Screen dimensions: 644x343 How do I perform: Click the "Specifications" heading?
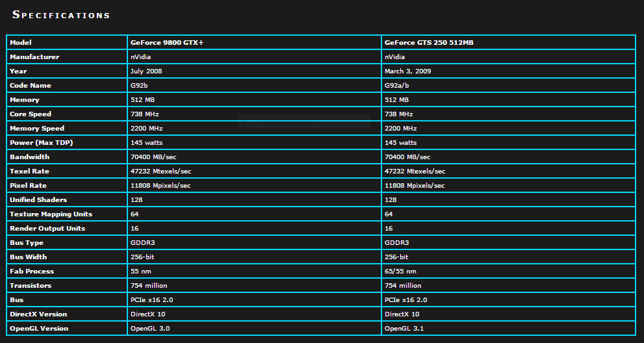[61, 15]
